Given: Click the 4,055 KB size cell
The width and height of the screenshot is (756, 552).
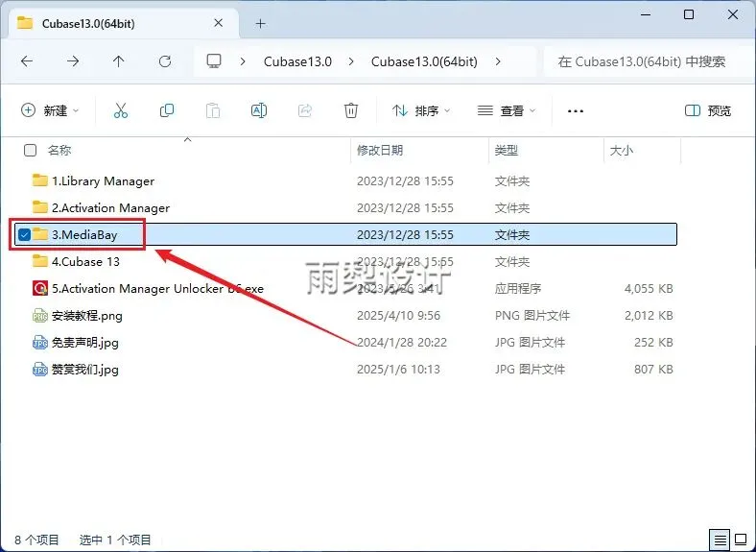Looking at the screenshot, I should [x=649, y=289].
